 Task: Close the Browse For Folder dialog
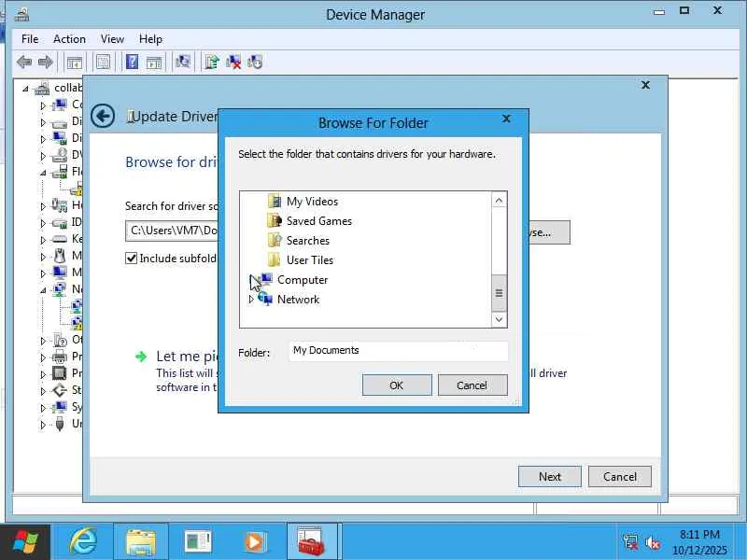pos(506,119)
